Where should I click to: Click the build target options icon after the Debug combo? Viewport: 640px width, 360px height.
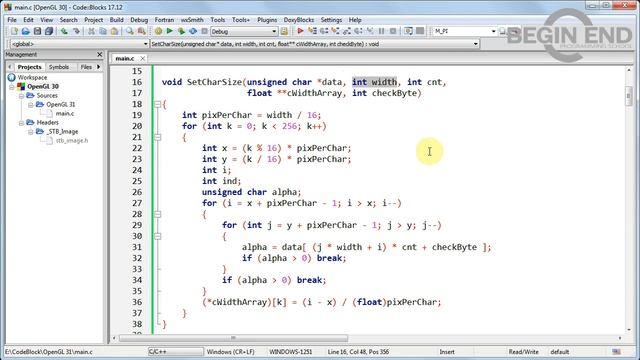284,31
